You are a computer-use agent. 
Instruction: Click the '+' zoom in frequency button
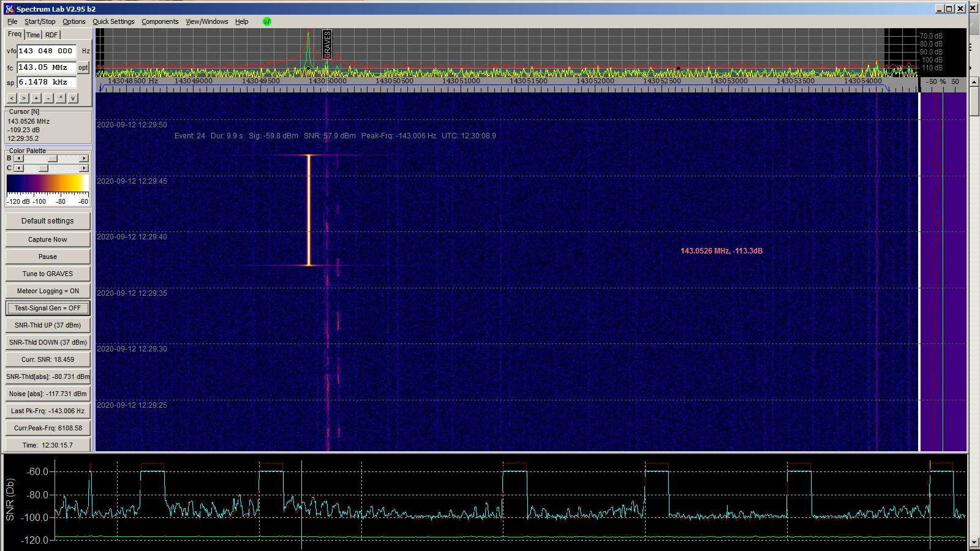tap(36, 98)
